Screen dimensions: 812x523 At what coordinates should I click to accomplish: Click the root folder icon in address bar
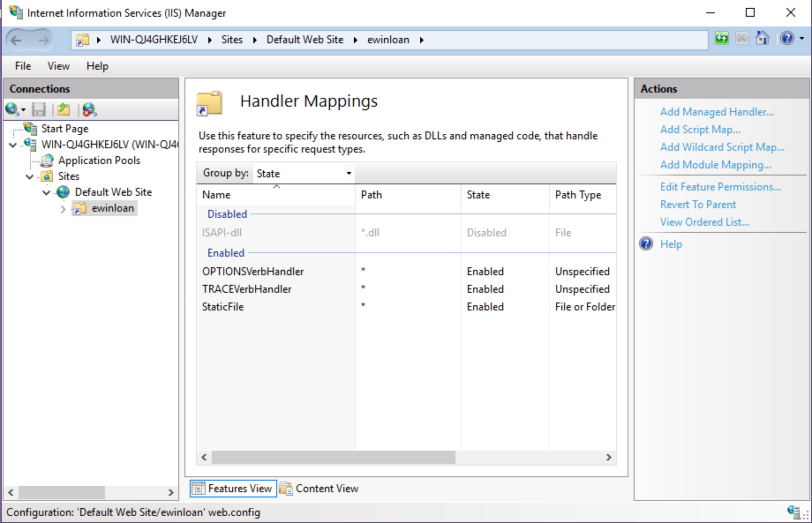82,40
